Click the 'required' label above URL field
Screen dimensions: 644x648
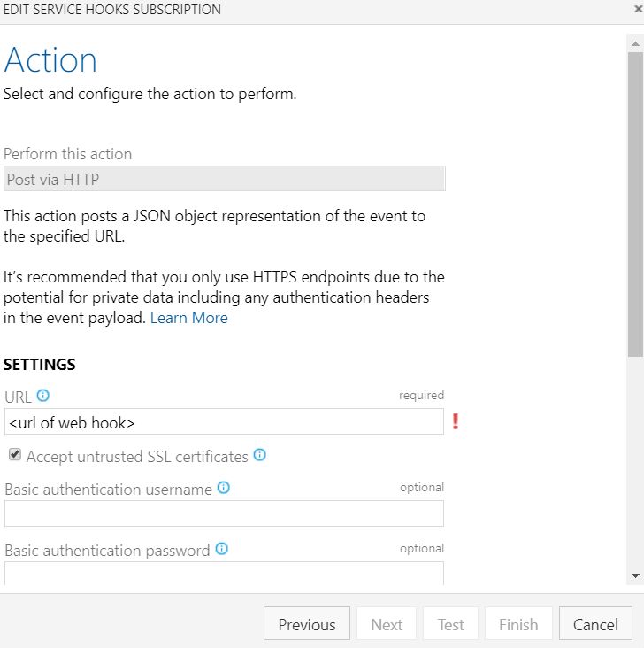(x=421, y=395)
